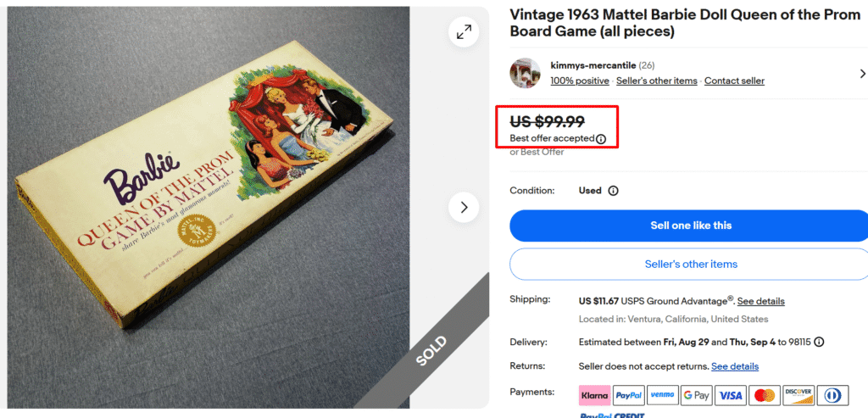
Task: Open the 100% positive feedback link
Action: pyautogui.click(x=580, y=81)
